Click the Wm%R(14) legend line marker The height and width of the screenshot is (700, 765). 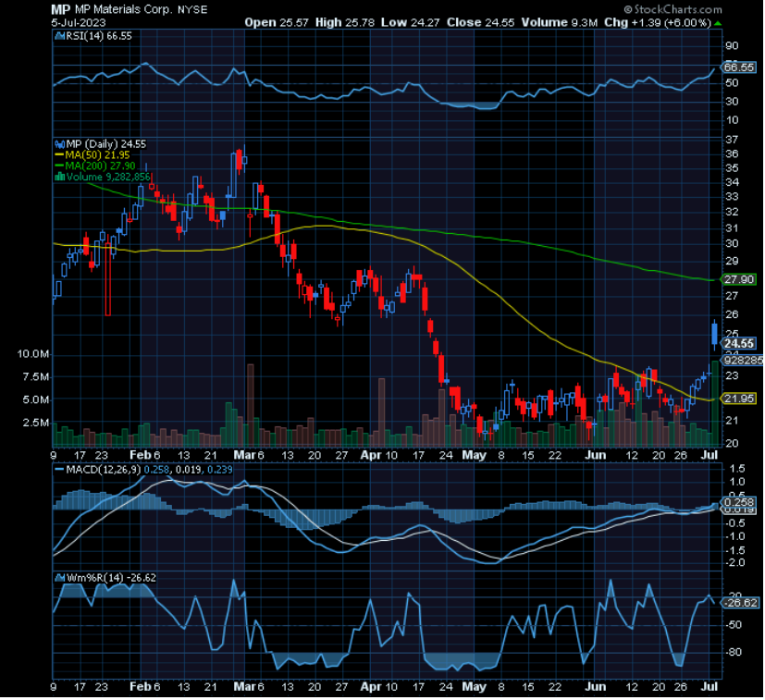57,577
